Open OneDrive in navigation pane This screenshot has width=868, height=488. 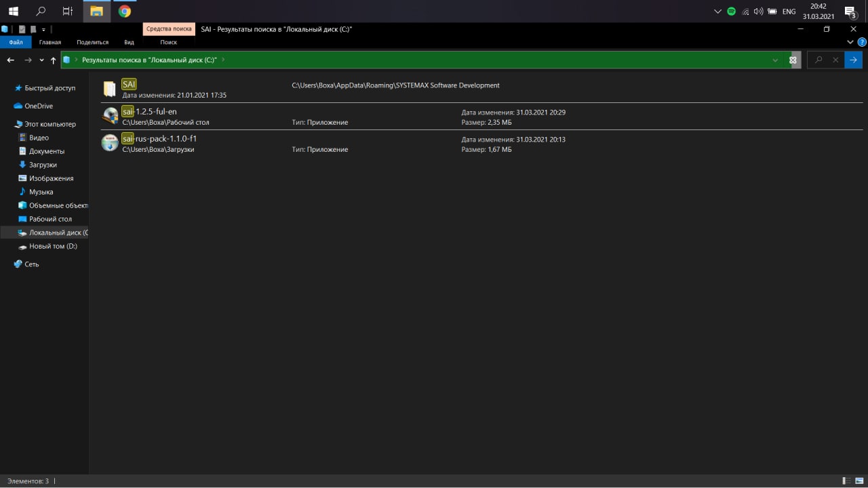(x=39, y=106)
